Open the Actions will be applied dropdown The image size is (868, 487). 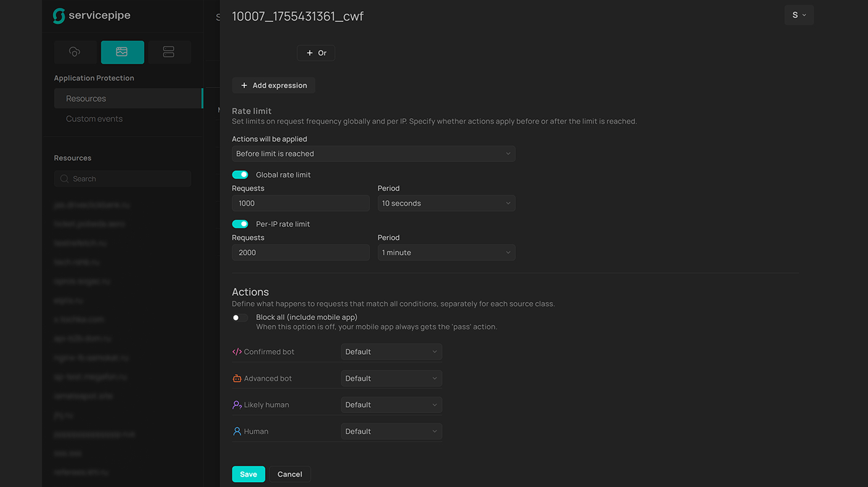pyautogui.click(x=373, y=154)
